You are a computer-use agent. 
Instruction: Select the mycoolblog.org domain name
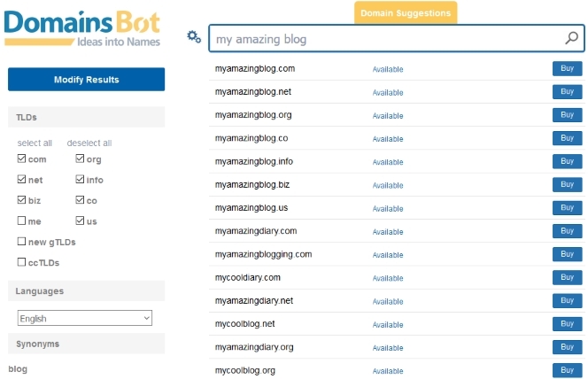pos(245,371)
